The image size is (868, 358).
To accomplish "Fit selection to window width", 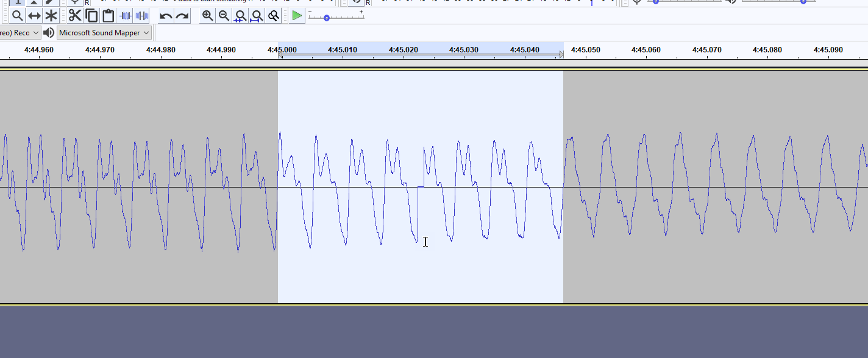I will click(241, 15).
